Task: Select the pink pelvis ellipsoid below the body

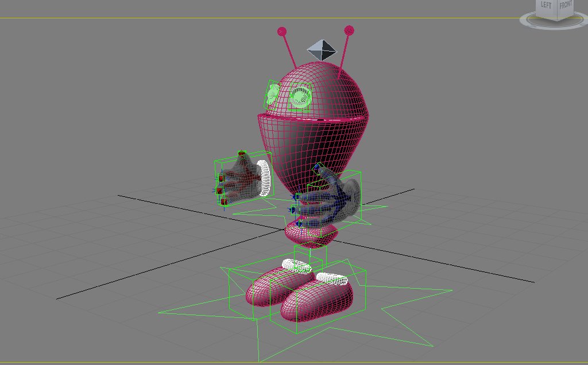Action: (x=311, y=233)
